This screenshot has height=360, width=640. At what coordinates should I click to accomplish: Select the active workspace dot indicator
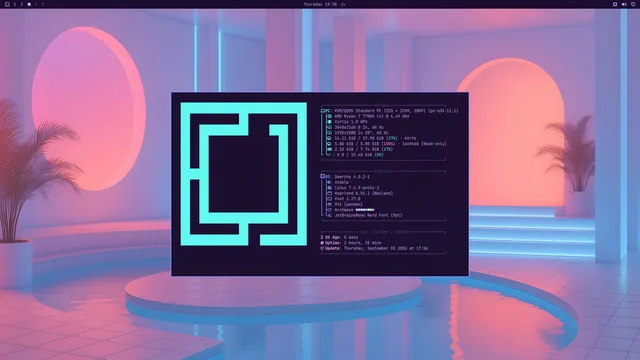[x=29, y=4]
